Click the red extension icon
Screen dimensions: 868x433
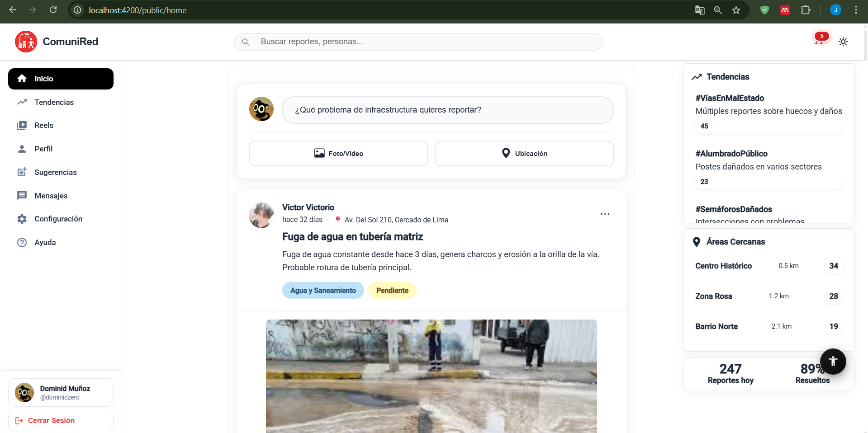[785, 10]
